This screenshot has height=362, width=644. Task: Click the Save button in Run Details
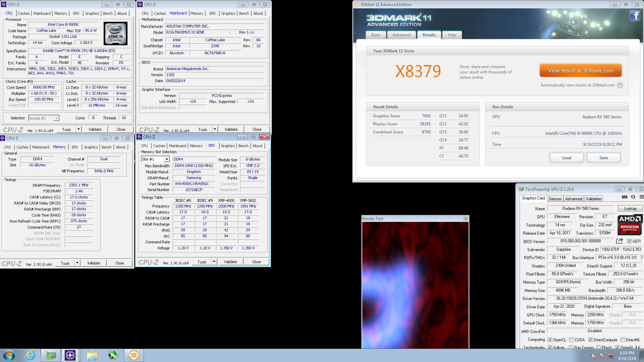(604, 158)
